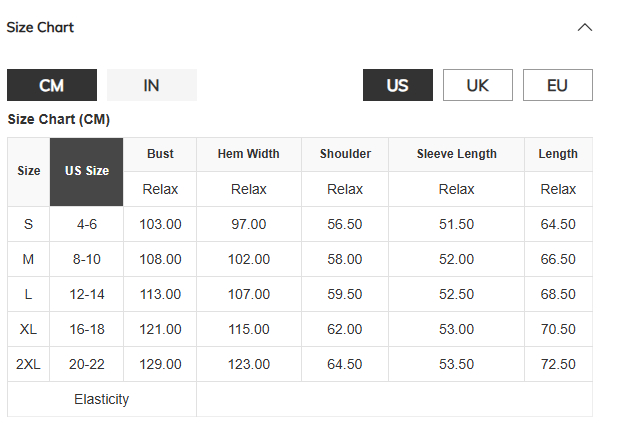Click the Size Chart heading
This screenshot has width=629, height=425.
pyautogui.click(x=41, y=28)
